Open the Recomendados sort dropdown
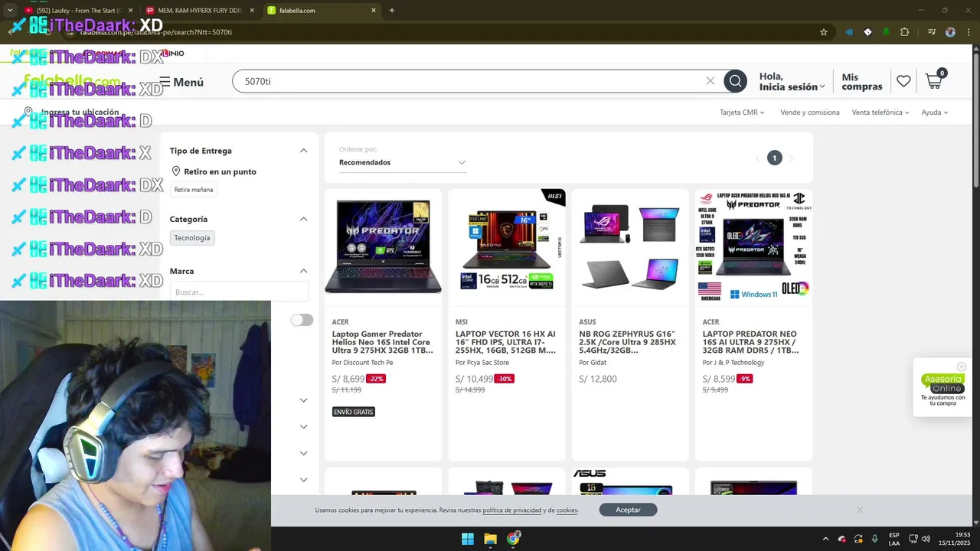 (403, 162)
